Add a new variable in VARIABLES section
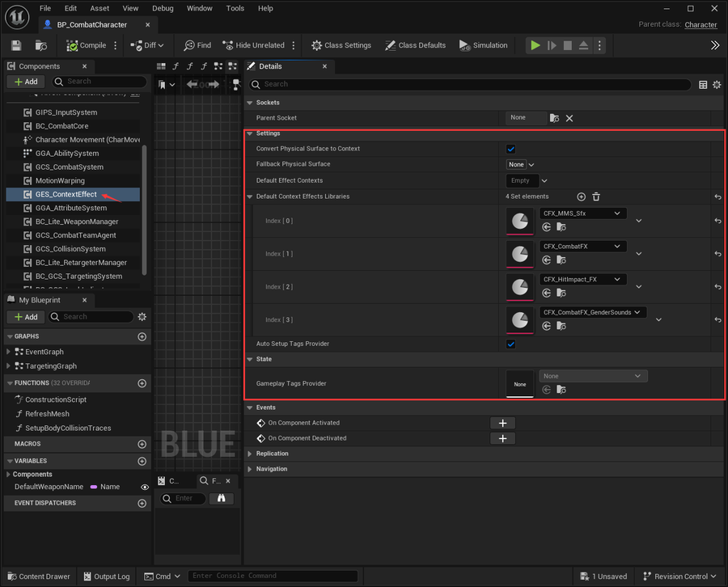728x587 pixels. (142, 461)
